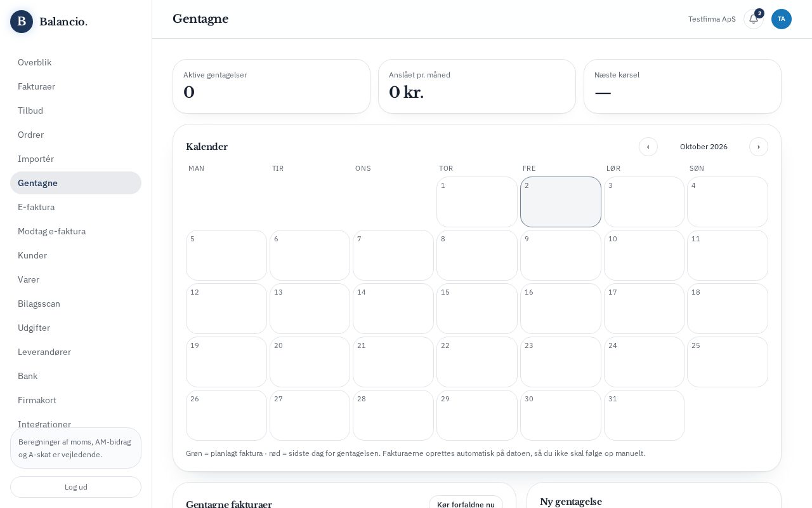This screenshot has height=508, width=812.
Task: Click the Næste kørsel card
Action: point(683,86)
